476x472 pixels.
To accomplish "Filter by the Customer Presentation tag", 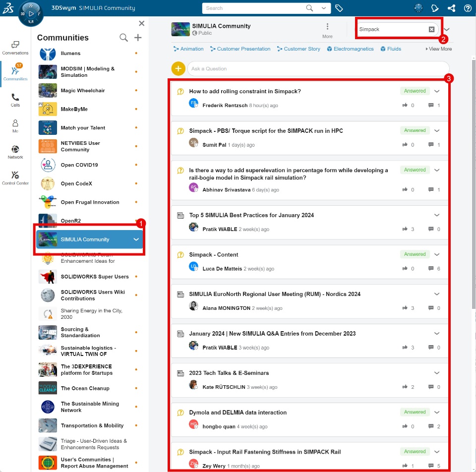I will pyautogui.click(x=240, y=49).
